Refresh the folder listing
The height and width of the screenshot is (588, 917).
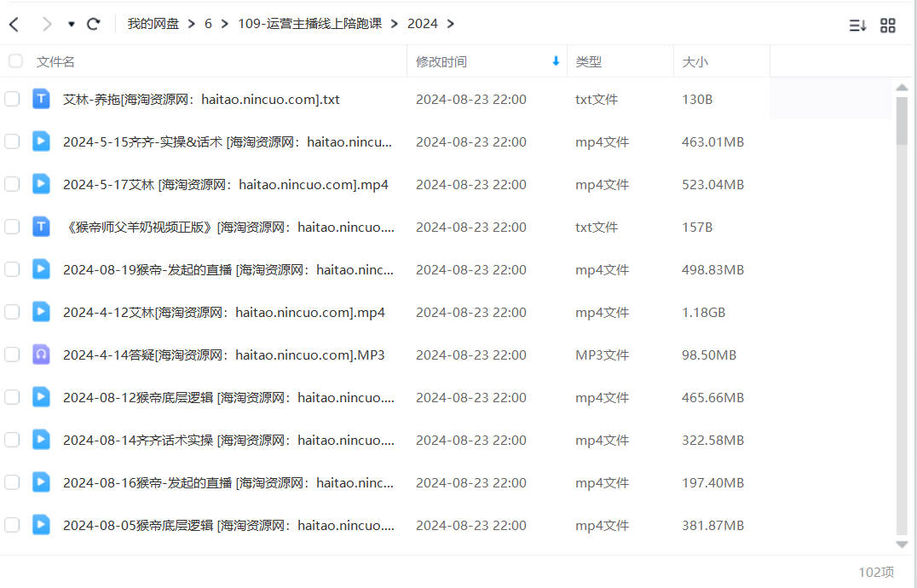pos(94,24)
